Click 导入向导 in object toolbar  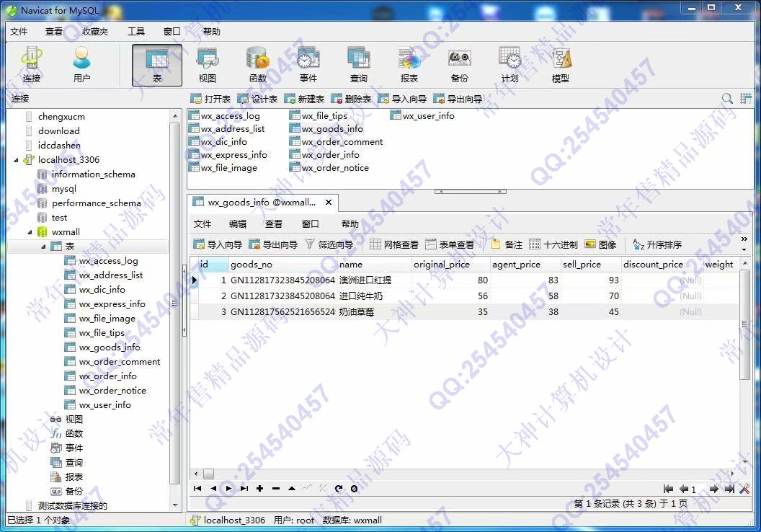click(x=403, y=99)
